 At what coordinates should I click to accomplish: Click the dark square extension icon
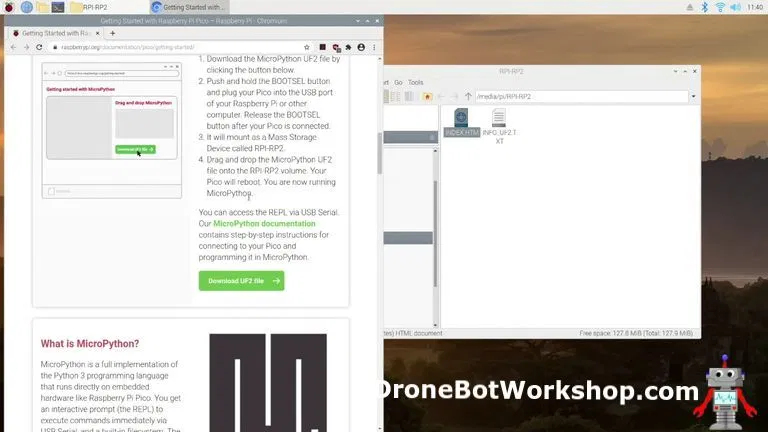pyautogui.click(x=322, y=47)
